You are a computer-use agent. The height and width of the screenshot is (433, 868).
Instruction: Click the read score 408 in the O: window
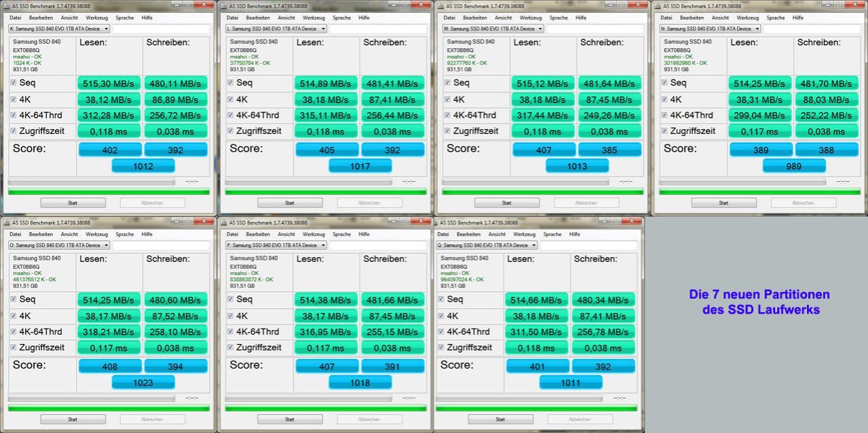tap(111, 366)
